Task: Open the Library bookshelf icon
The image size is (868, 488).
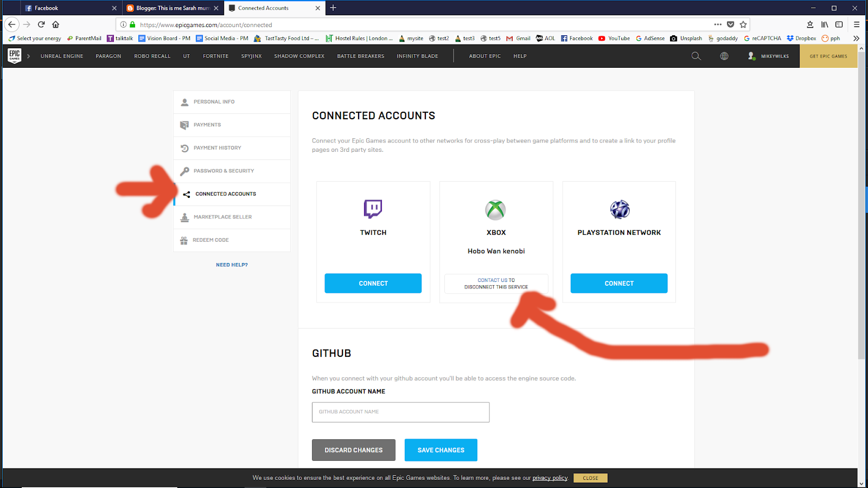Action: [825, 24]
